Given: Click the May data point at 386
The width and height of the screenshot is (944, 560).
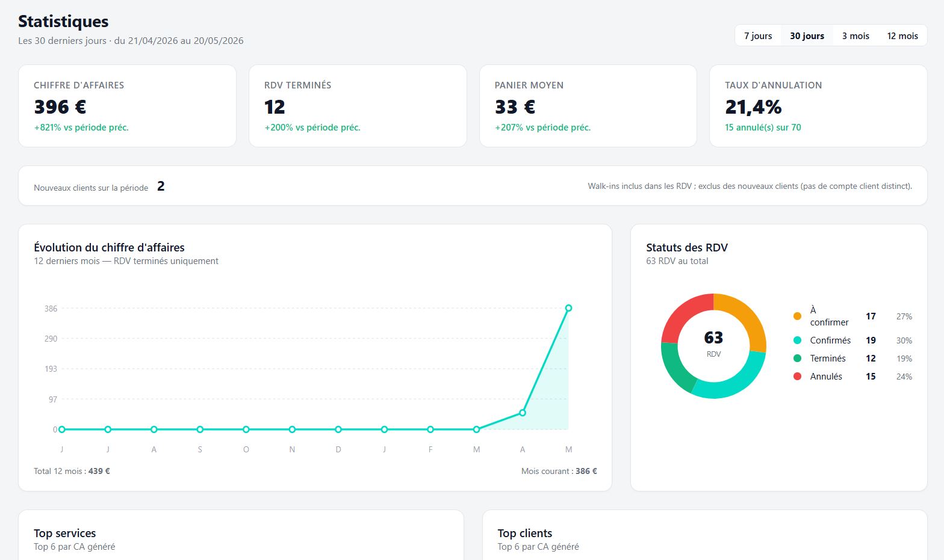Looking at the screenshot, I should click(x=568, y=308).
